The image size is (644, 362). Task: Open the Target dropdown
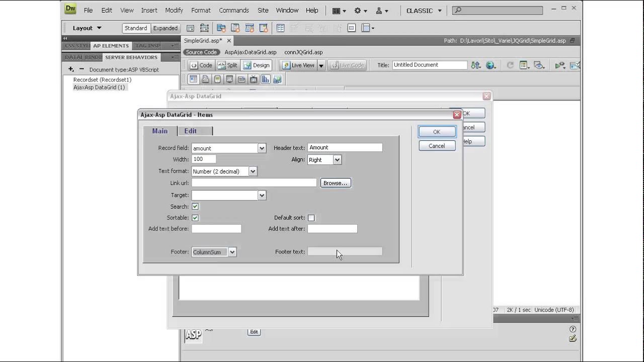coord(262,195)
